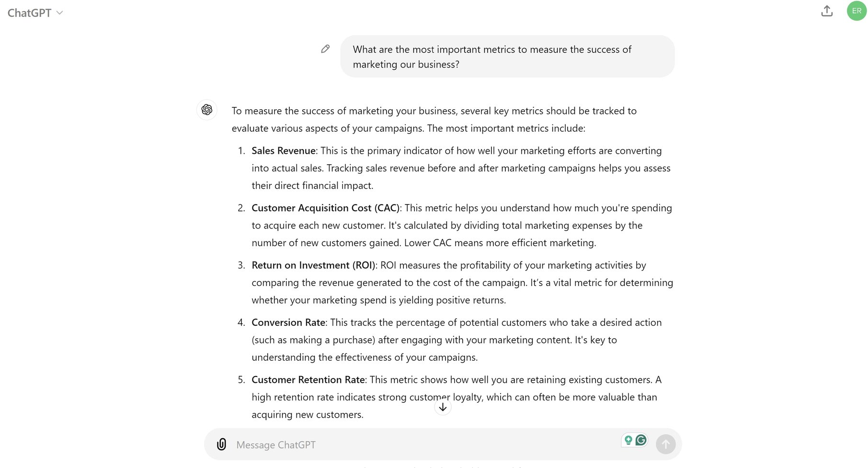
Task: Click the scroll-to-bottom arrow icon
Action: (443, 407)
